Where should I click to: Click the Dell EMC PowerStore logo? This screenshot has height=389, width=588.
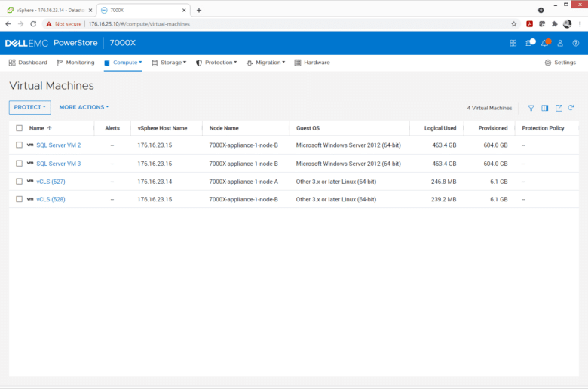click(x=51, y=43)
